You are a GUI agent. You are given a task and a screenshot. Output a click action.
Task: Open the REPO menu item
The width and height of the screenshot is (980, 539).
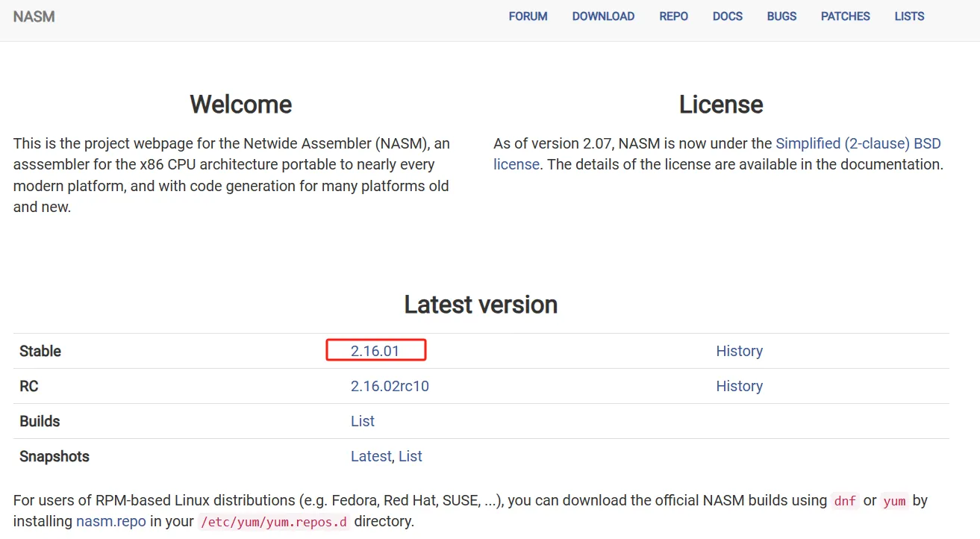673,16
